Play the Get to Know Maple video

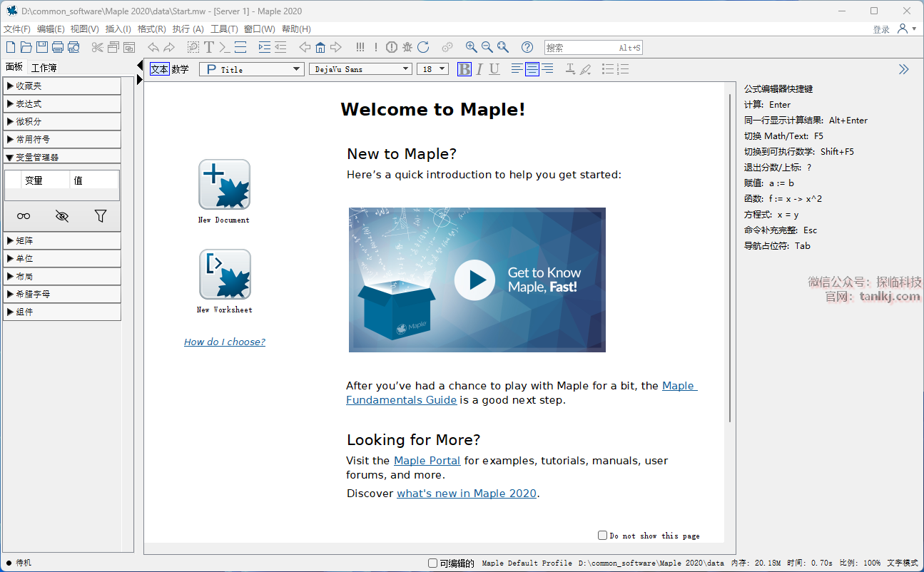click(474, 280)
